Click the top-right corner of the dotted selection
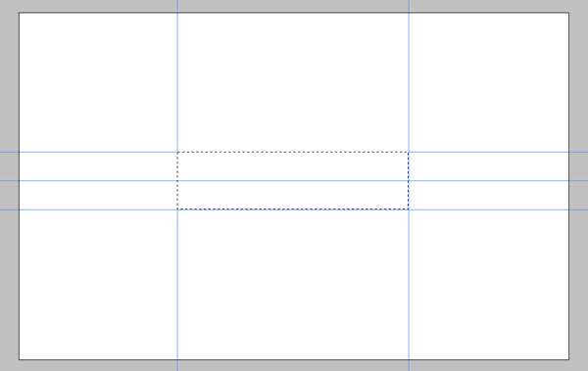This screenshot has height=371, width=588. [x=409, y=152]
